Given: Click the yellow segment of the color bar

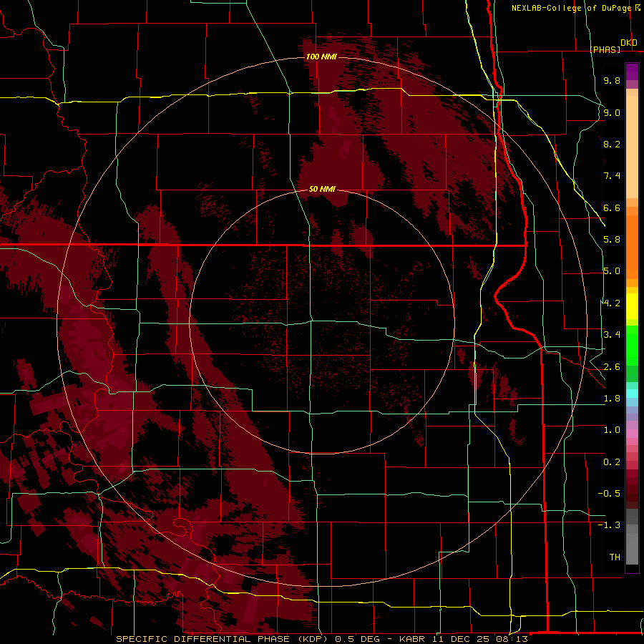Looking at the screenshot, I should point(632,306).
